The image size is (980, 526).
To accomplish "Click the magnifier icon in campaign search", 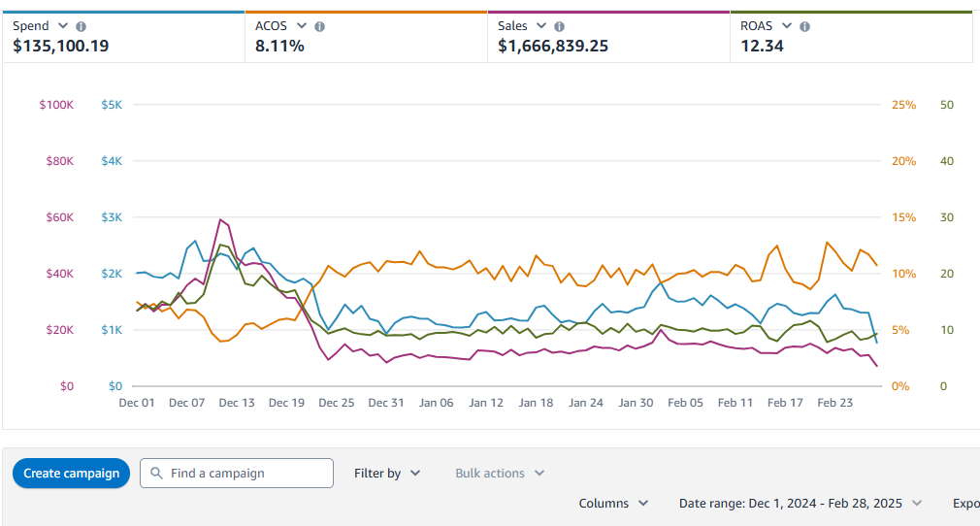I will [157, 473].
